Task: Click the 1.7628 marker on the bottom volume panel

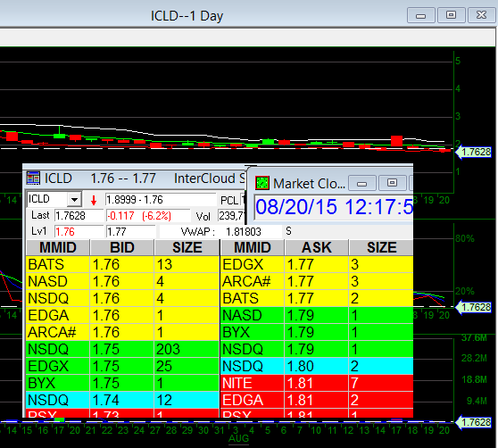Action: (474, 423)
